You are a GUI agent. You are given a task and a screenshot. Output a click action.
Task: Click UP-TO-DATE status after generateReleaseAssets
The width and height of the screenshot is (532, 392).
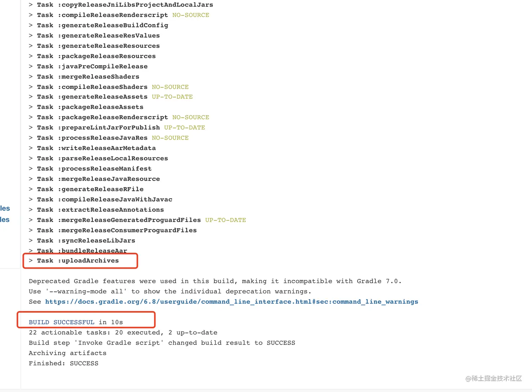tap(172, 97)
